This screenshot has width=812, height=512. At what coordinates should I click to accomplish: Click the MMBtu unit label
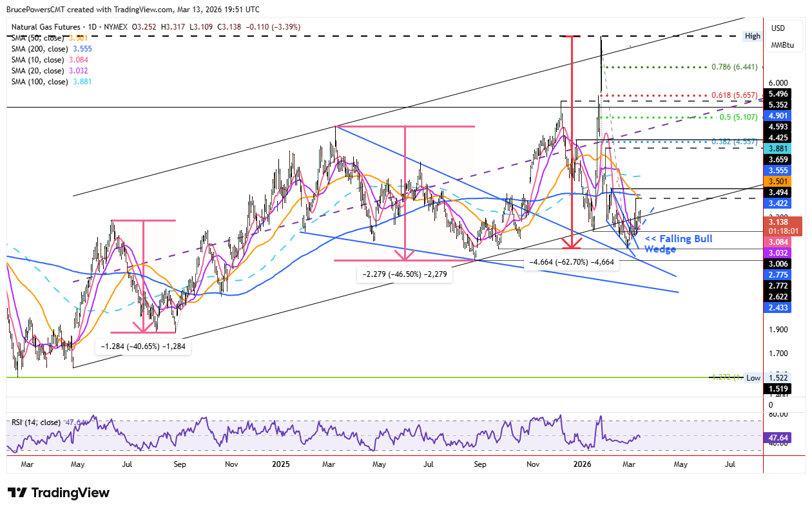pos(782,45)
